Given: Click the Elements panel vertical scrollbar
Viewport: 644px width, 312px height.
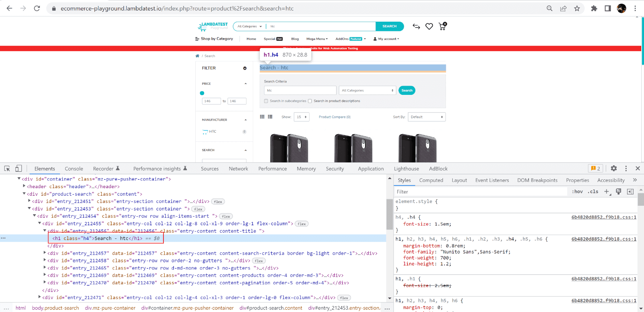Looking at the screenshot, I should [389, 215].
